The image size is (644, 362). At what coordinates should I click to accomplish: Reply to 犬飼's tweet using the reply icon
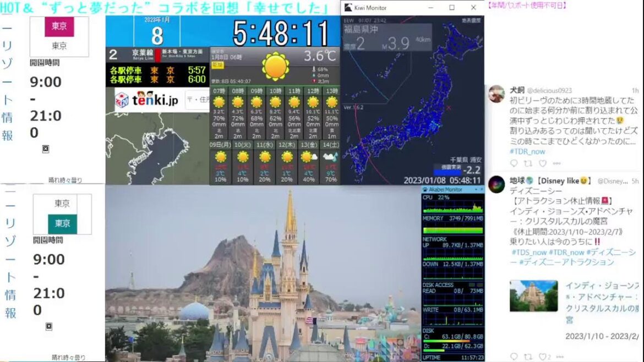pos(515,164)
